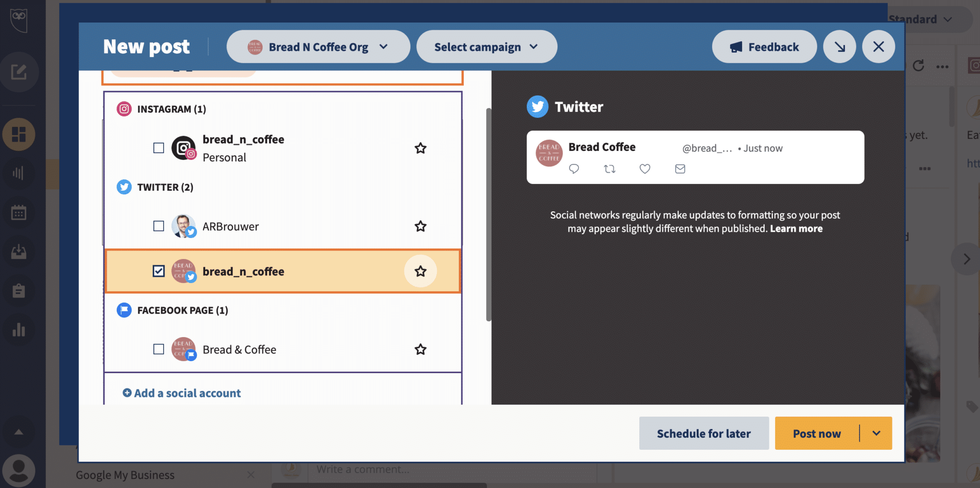The image size is (980, 488).
Task: Open the Streams dashboard grid icon
Action: tap(19, 135)
